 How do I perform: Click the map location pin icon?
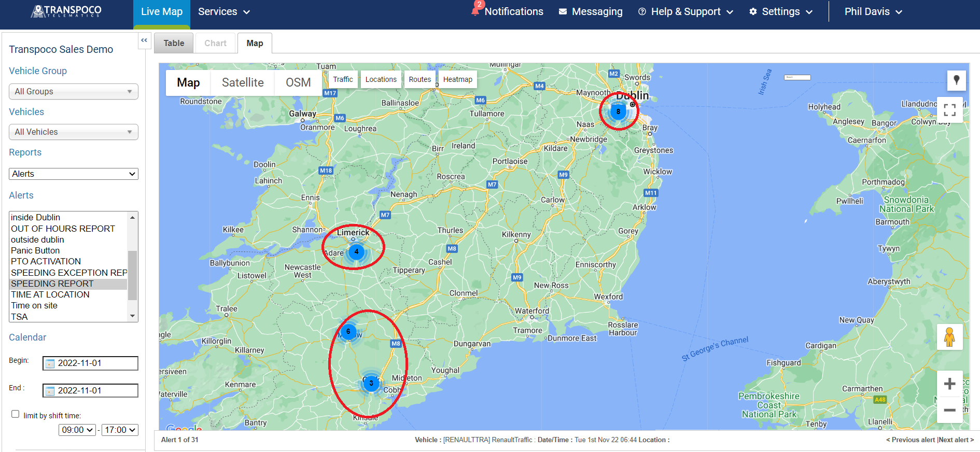tap(956, 80)
